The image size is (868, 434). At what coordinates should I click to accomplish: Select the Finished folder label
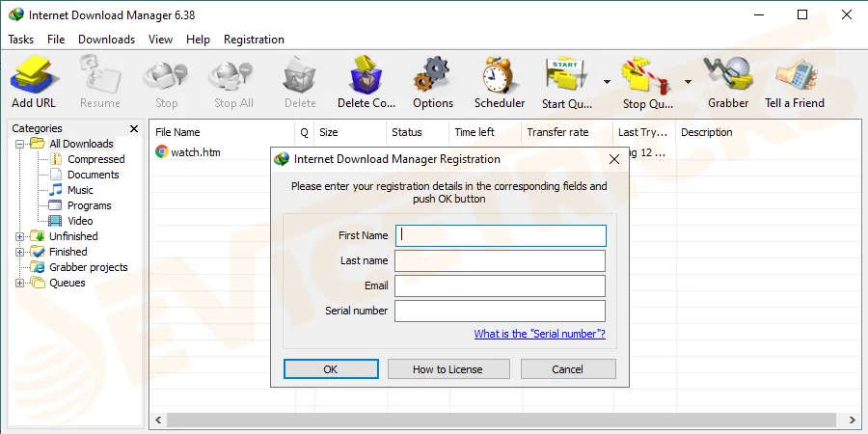pyautogui.click(x=68, y=252)
